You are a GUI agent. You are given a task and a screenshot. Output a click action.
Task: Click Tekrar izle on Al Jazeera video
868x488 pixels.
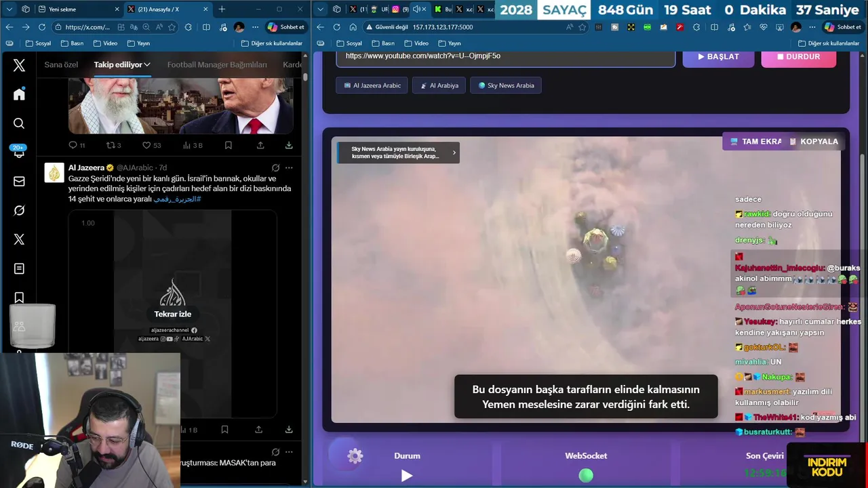173,314
